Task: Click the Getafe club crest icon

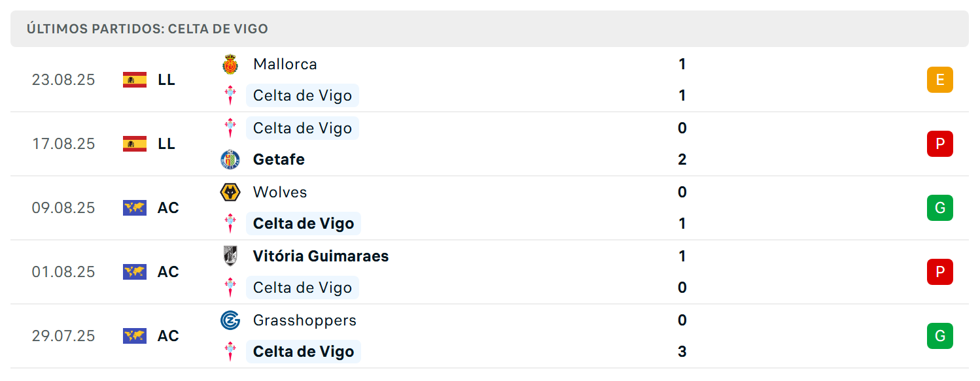Action: pos(230,159)
